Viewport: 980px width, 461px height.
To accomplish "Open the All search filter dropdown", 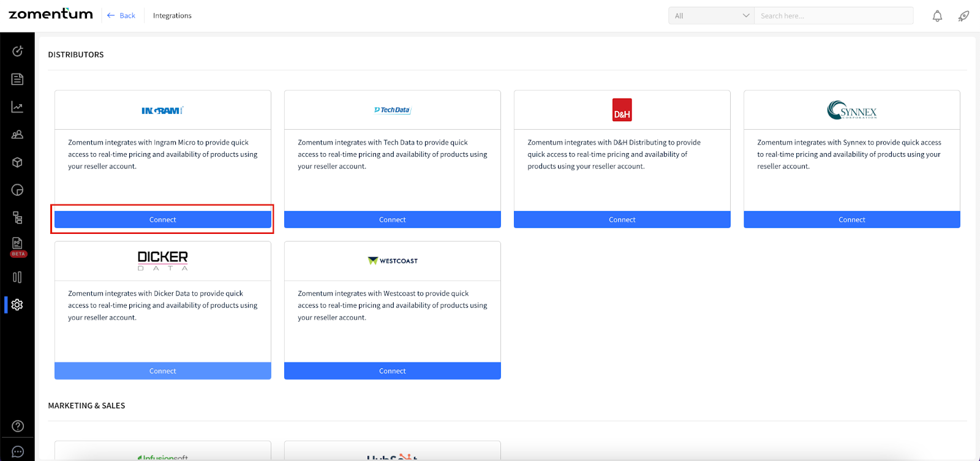I will tap(711, 16).
